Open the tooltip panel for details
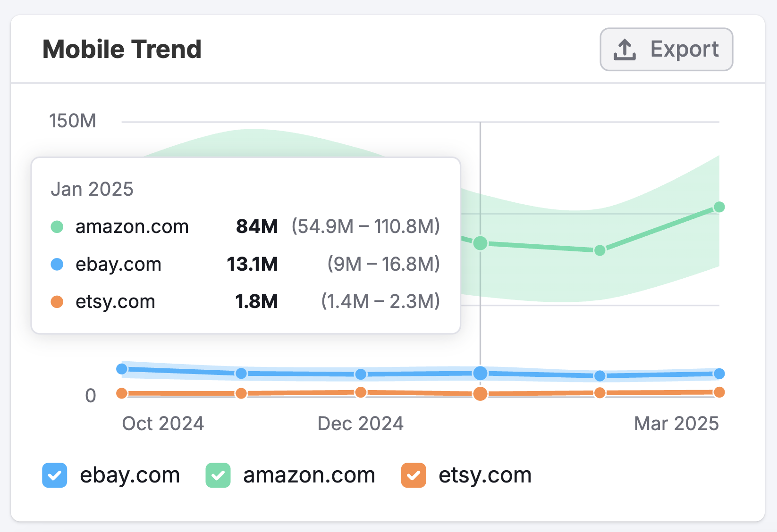This screenshot has width=777, height=532. pos(245,245)
